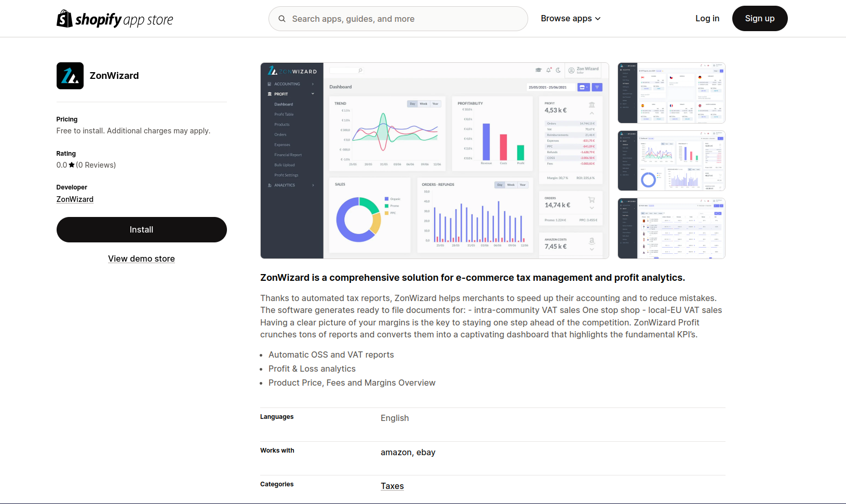The width and height of the screenshot is (846, 504).
Task: Click the search magnifier icon
Action: click(x=282, y=19)
